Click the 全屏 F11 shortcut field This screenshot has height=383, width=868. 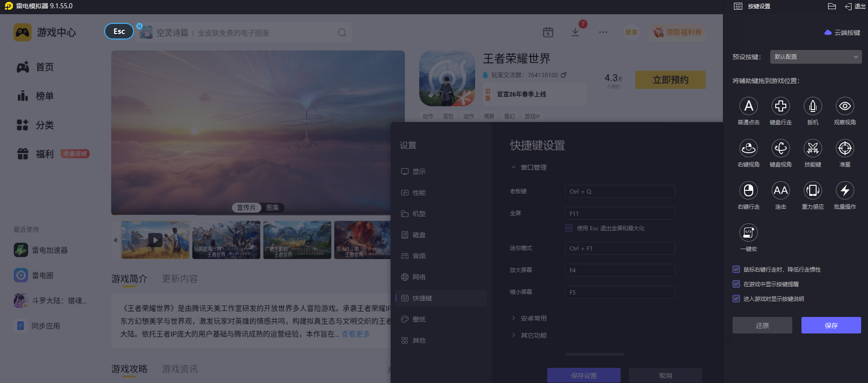click(x=620, y=213)
